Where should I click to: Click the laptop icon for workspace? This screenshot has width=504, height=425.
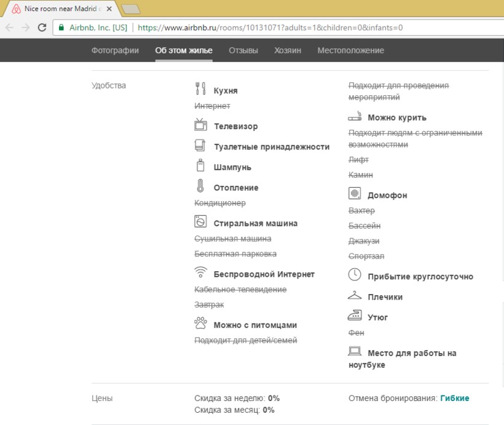pos(355,351)
